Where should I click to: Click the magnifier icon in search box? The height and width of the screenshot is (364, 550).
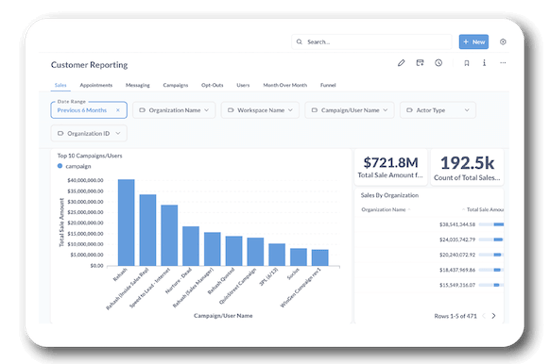click(x=299, y=42)
